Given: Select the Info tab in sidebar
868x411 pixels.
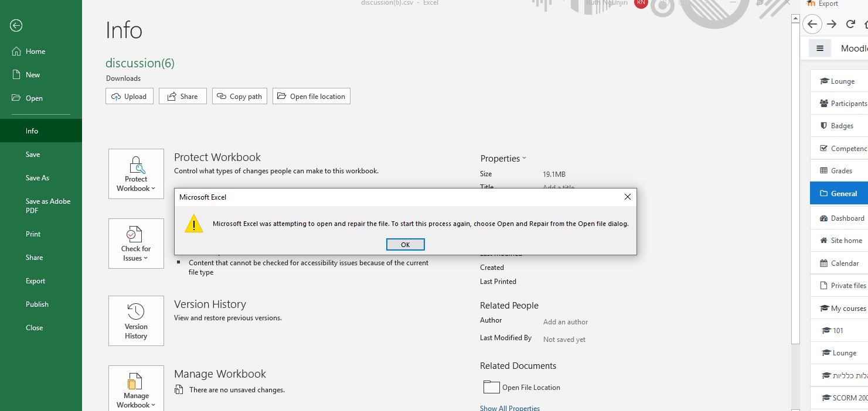Looking at the screenshot, I should [41, 131].
